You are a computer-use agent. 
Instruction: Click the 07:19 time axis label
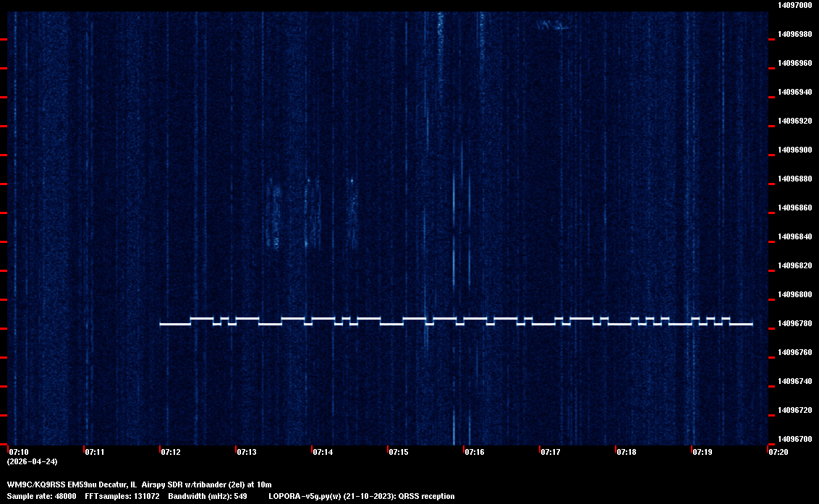click(x=703, y=452)
